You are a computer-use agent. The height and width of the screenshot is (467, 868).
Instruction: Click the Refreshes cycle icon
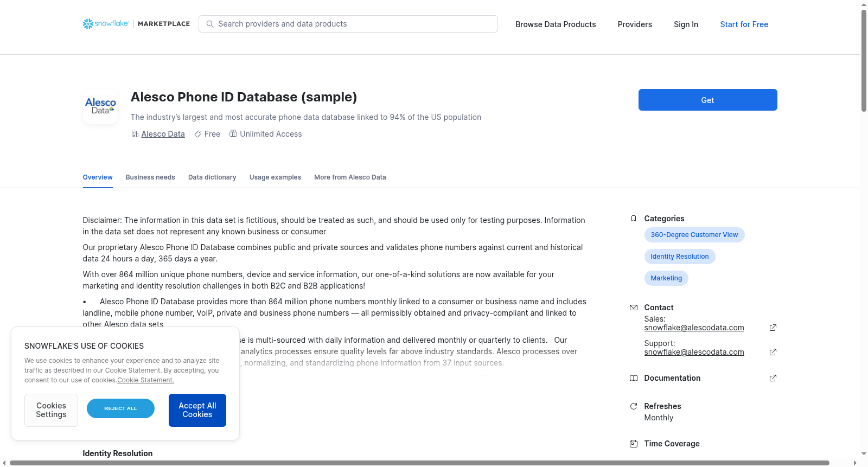(x=633, y=406)
